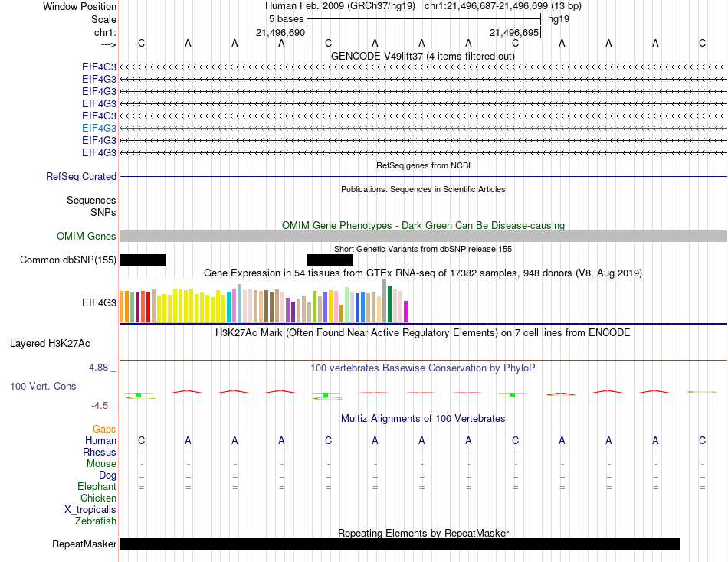
Task: Click the Zebrafish species label
Action: [96, 521]
